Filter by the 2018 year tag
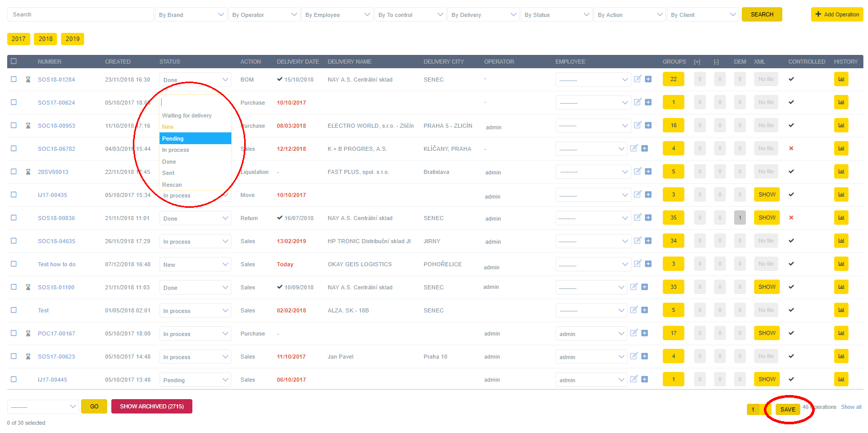The width and height of the screenshot is (868, 433). [x=46, y=39]
